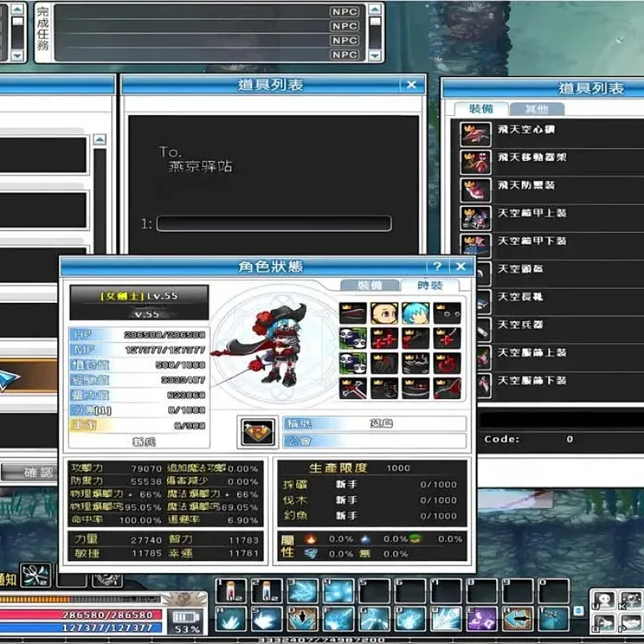Click the 釣魚 production row
644x644 pixels.
369,515
